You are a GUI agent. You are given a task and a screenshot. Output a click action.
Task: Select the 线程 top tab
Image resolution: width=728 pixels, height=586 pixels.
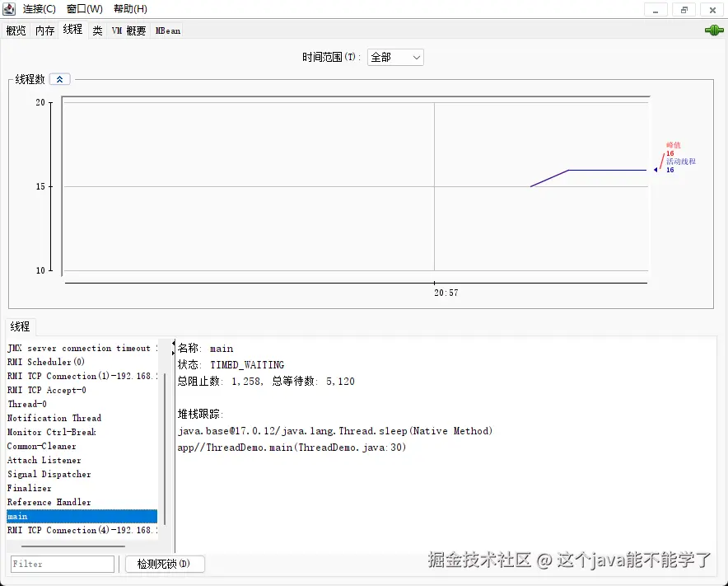point(73,30)
